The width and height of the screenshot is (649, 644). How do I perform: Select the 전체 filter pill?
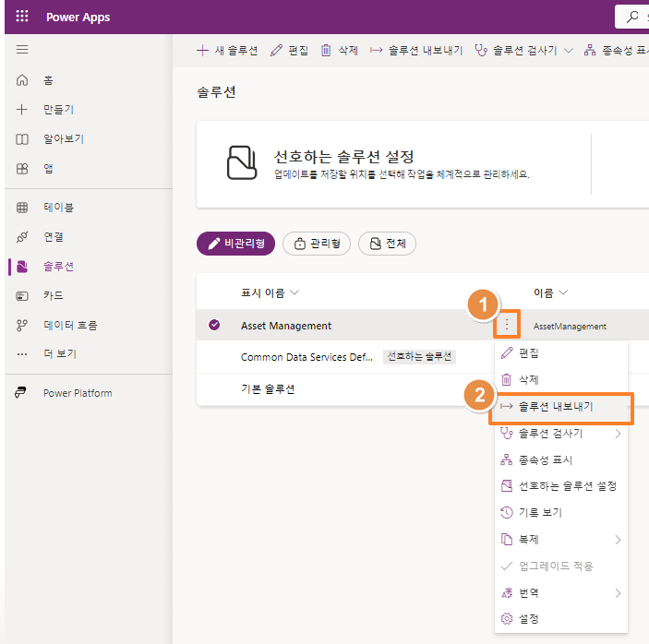[387, 244]
